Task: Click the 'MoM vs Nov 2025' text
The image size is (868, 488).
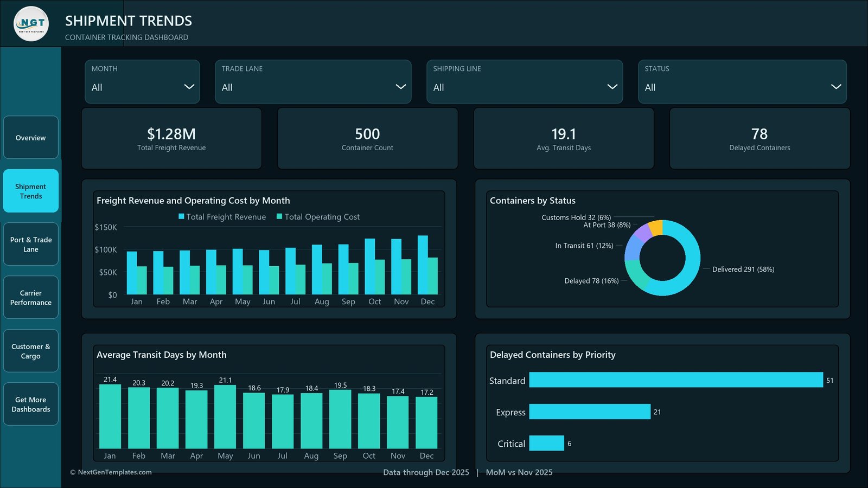Action: (519, 472)
